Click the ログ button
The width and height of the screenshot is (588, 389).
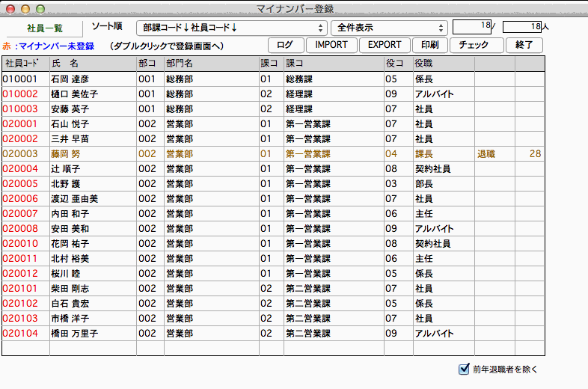tap(285, 45)
